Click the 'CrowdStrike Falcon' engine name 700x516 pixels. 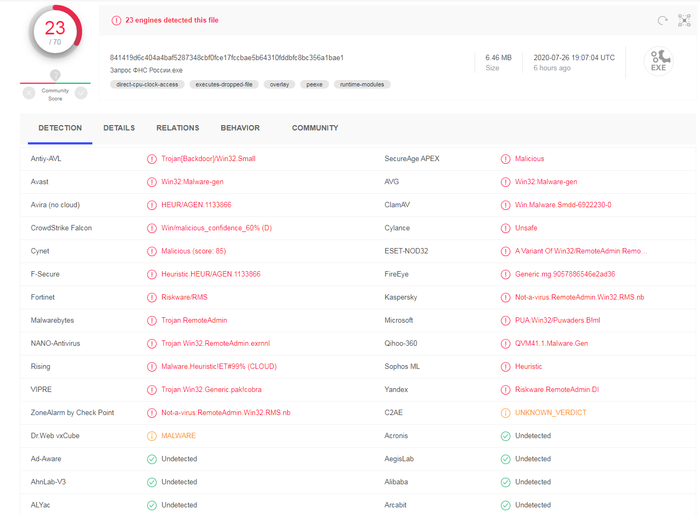point(61,228)
